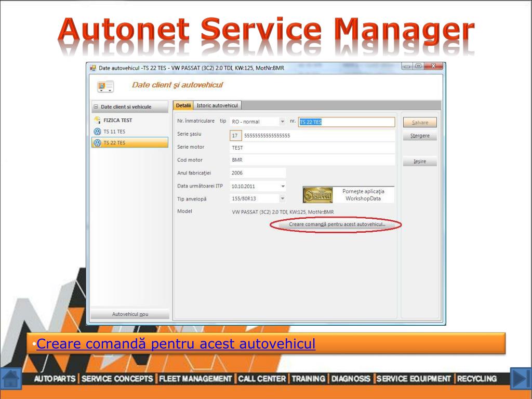The width and height of the screenshot is (532, 399).
Task: Click RECYCLING in the bottom bar
Action: (x=477, y=379)
